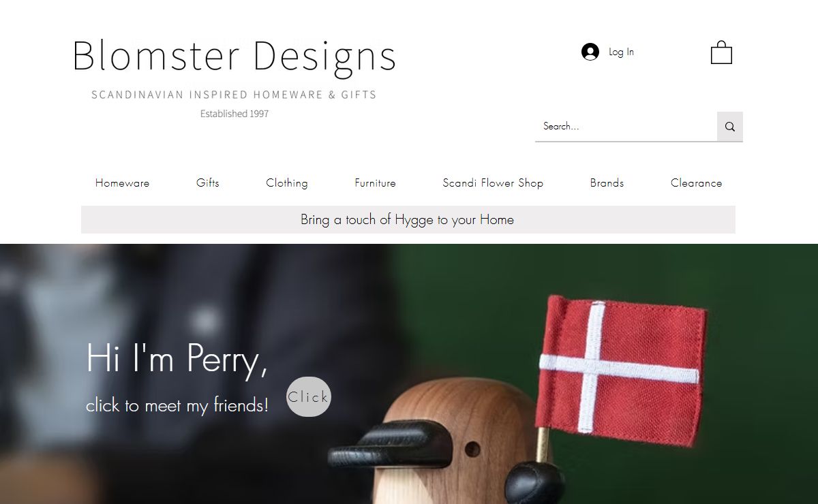Open the Gifts menu
818x504 pixels.
tap(208, 183)
